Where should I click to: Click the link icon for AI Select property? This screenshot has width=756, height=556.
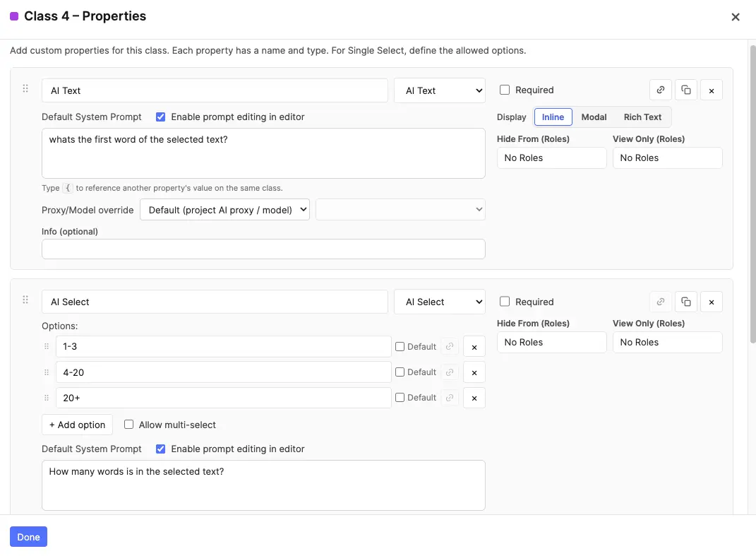(x=661, y=302)
